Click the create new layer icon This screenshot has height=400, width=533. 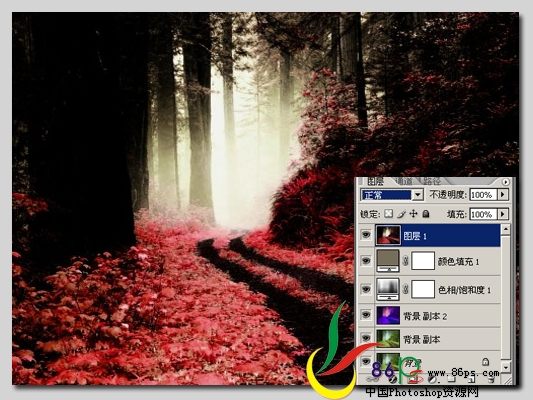pyautogui.click(x=470, y=379)
